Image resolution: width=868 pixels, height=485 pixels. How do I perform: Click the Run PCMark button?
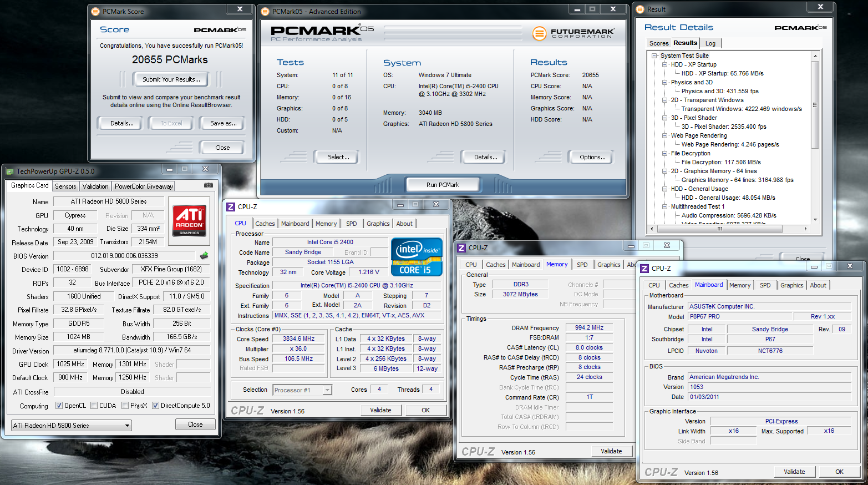pyautogui.click(x=443, y=185)
